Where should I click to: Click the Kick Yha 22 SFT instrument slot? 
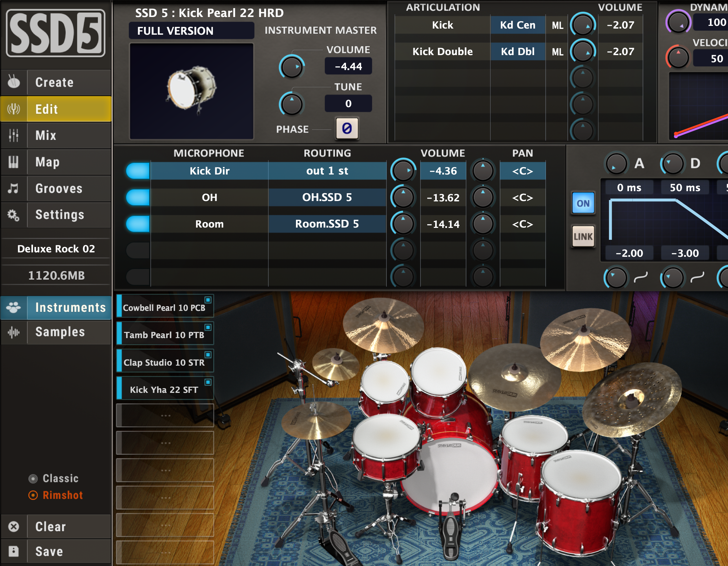tap(164, 389)
